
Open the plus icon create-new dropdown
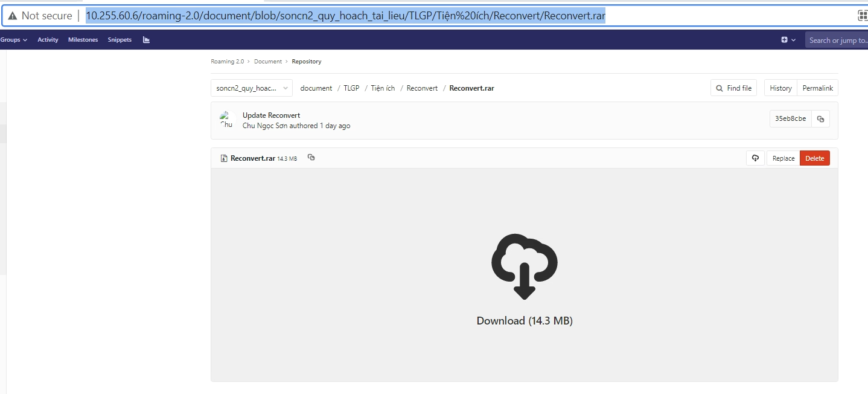788,40
